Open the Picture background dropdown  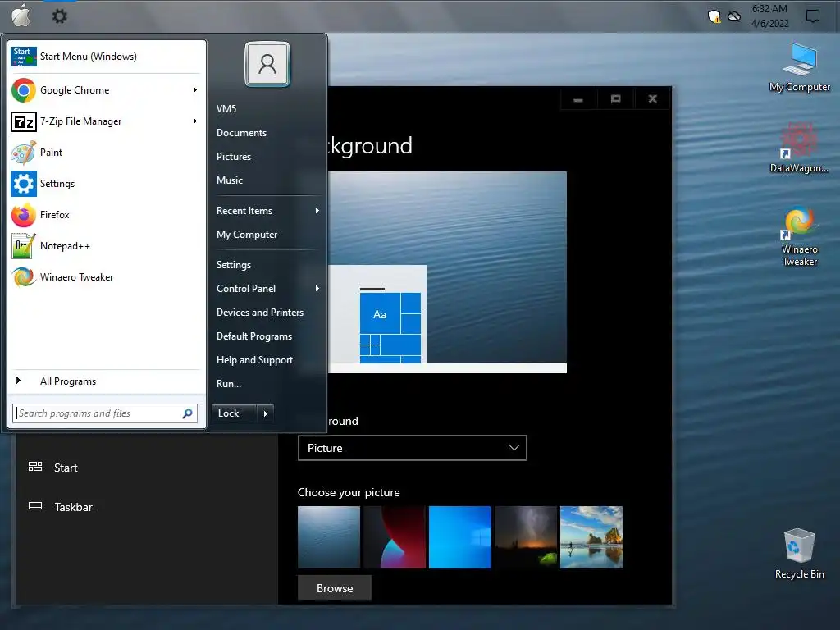coord(412,448)
